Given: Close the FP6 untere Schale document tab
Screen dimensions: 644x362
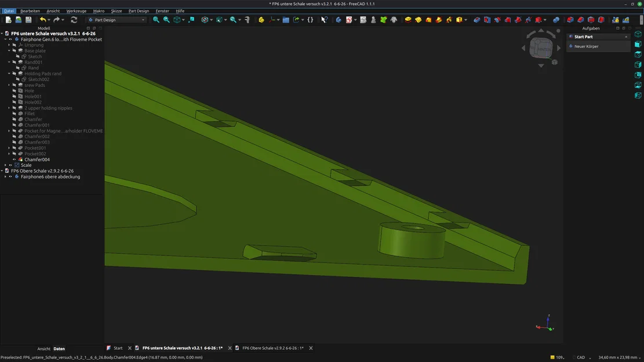Looking at the screenshot, I should click(x=230, y=348).
